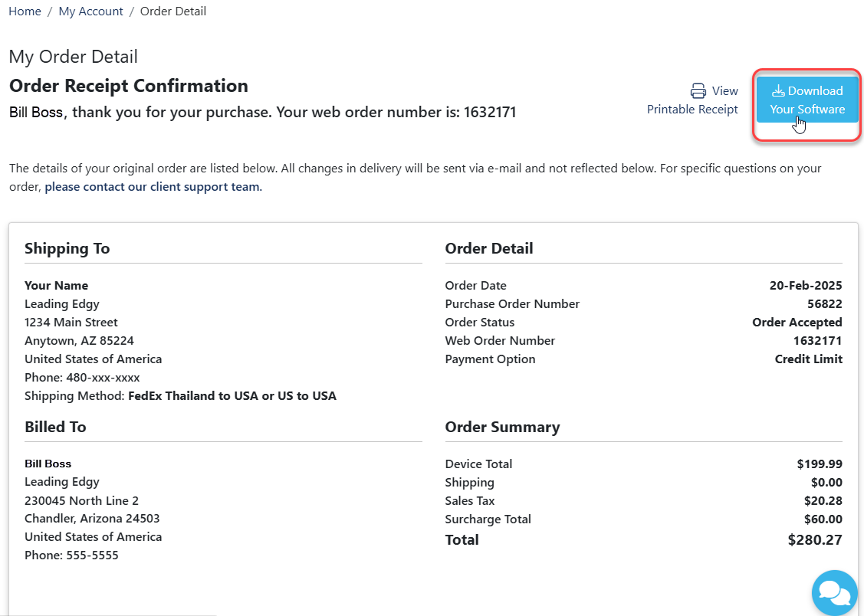
Task: Click the Order Receipt Confirmation title
Action: [129, 86]
